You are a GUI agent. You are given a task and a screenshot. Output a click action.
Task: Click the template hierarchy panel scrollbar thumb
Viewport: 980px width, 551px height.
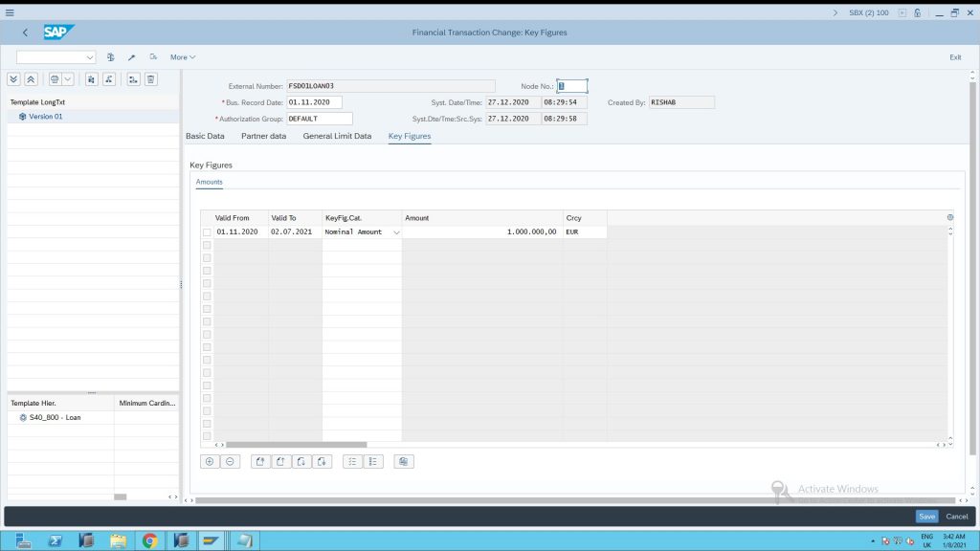[120, 497]
